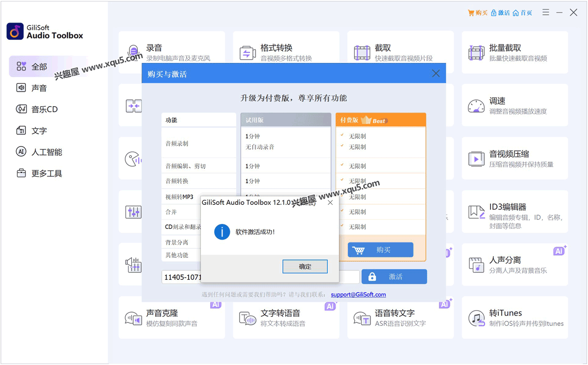
Task: Click the 功能 column header
Action: pos(198,120)
